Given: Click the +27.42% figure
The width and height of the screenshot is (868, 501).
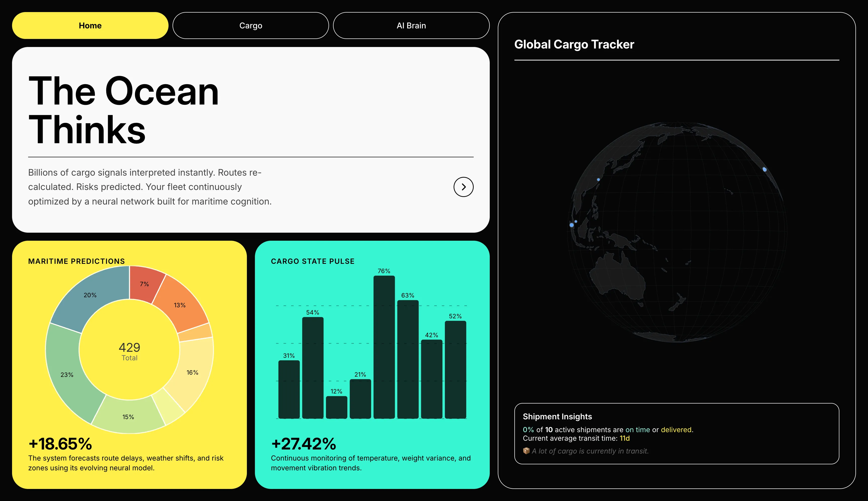Looking at the screenshot, I should coord(303,443).
